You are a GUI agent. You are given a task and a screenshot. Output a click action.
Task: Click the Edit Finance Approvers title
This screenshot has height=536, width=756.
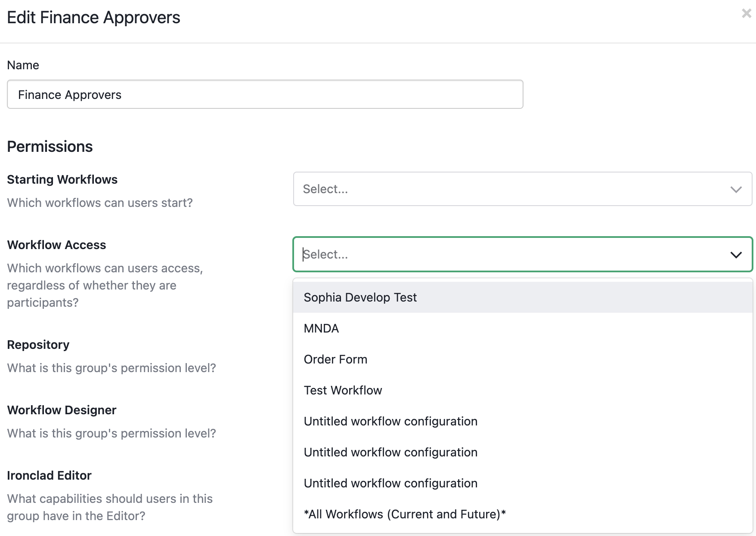93,17
